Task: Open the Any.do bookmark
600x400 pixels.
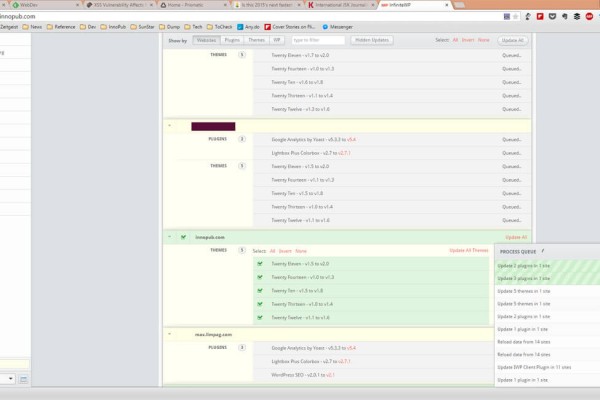Action: click(x=248, y=27)
